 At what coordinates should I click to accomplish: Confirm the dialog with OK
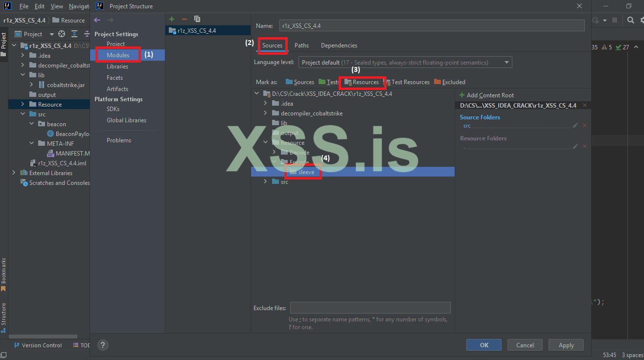484,345
